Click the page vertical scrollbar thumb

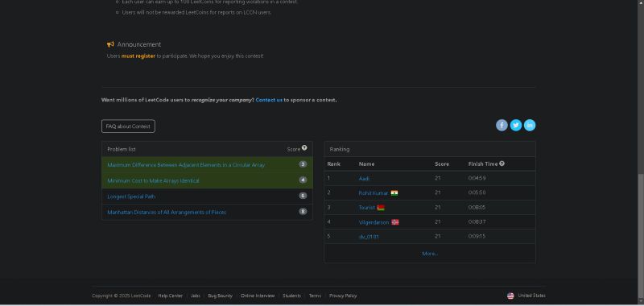click(x=641, y=238)
